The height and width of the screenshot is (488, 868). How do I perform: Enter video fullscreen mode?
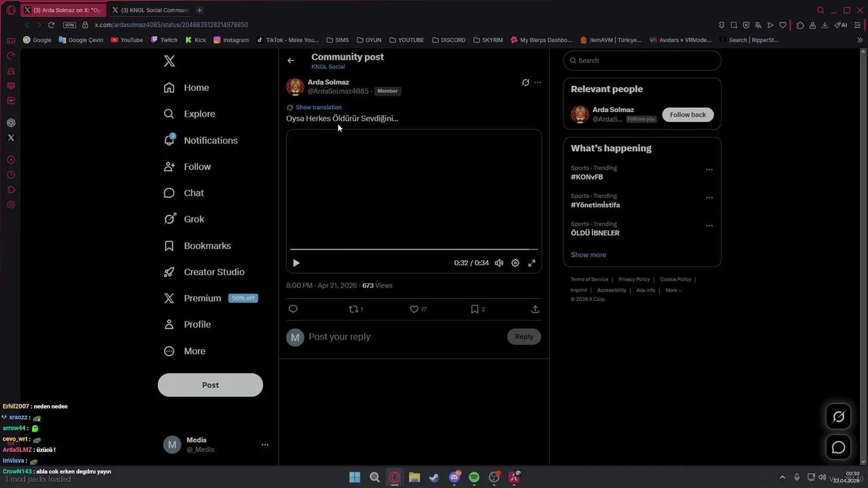click(532, 263)
